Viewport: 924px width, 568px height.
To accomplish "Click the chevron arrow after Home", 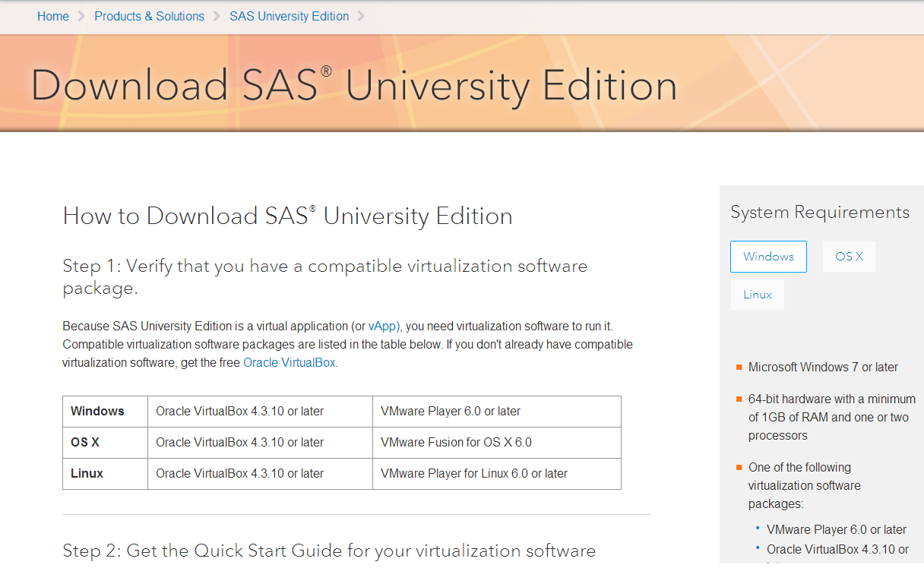I will (81, 16).
